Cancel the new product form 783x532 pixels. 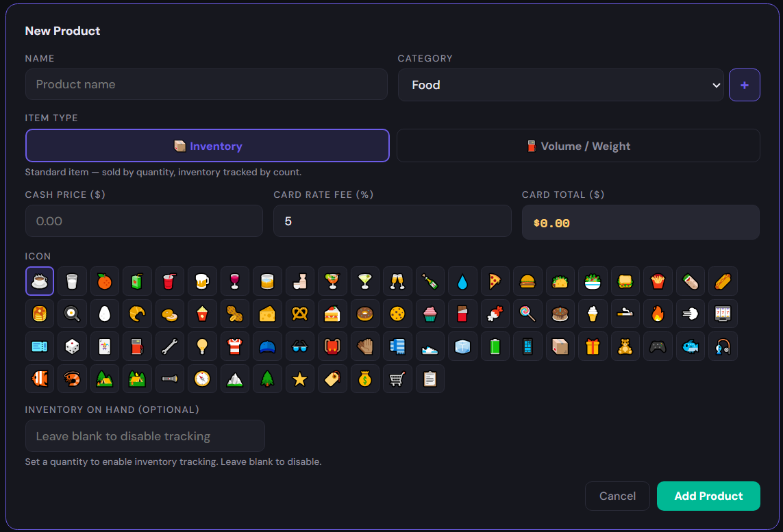coord(617,496)
